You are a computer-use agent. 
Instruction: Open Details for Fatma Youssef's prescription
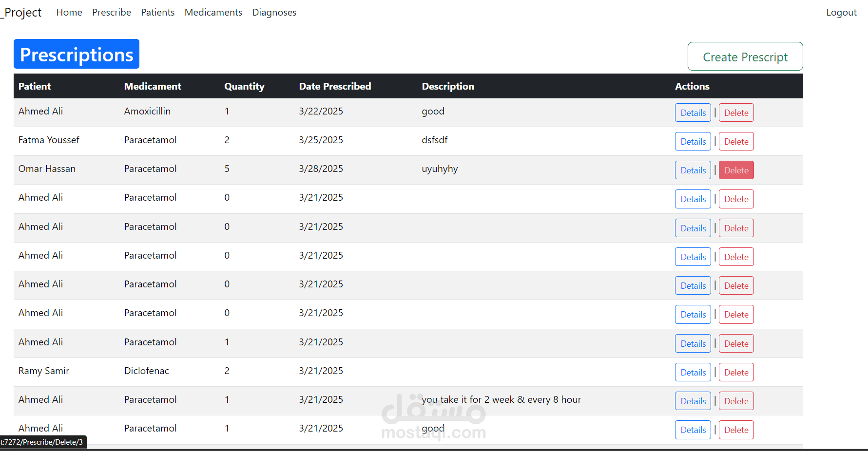click(x=693, y=141)
